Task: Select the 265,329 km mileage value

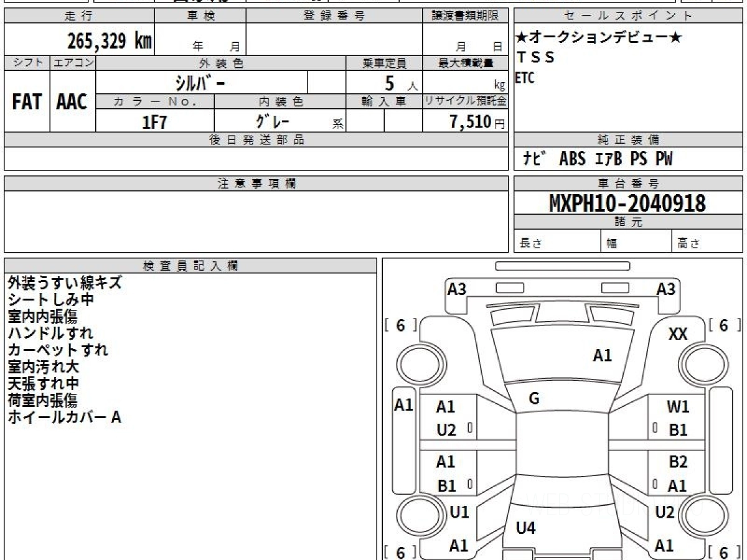Action: [110, 41]
